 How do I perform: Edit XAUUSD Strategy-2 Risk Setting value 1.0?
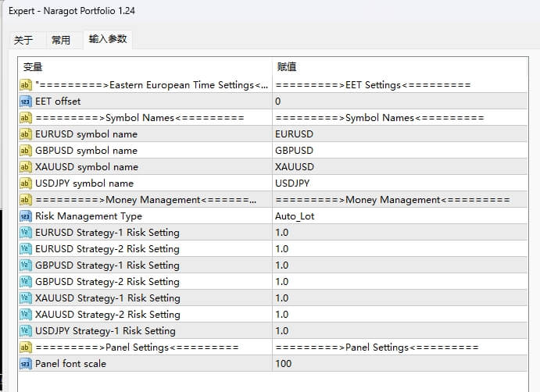pos(400,315)
